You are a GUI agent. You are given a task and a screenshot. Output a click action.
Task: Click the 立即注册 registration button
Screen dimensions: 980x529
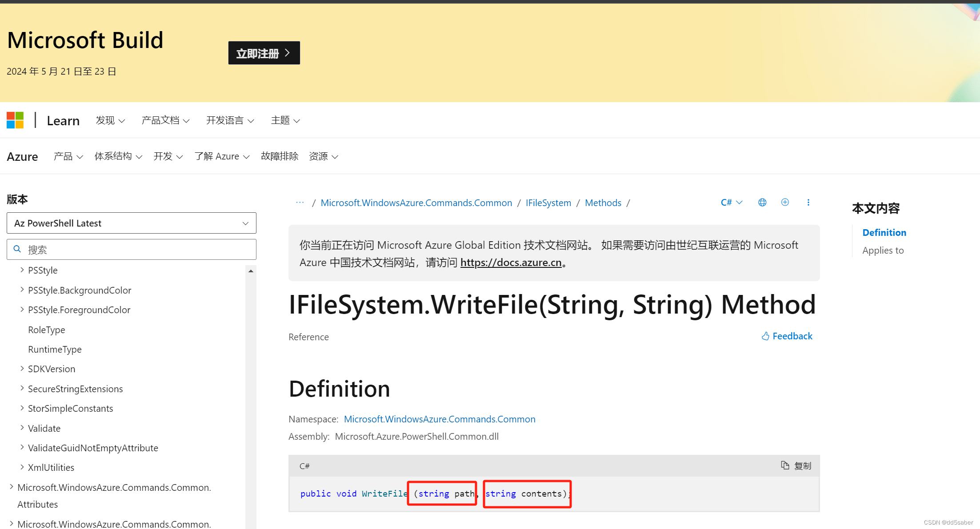pos(264,52)
